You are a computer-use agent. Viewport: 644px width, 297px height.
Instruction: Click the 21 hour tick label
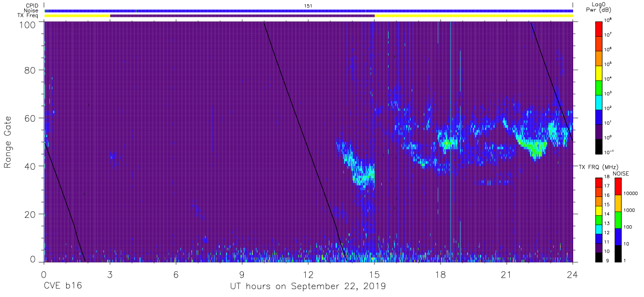(x=507, y=274)
